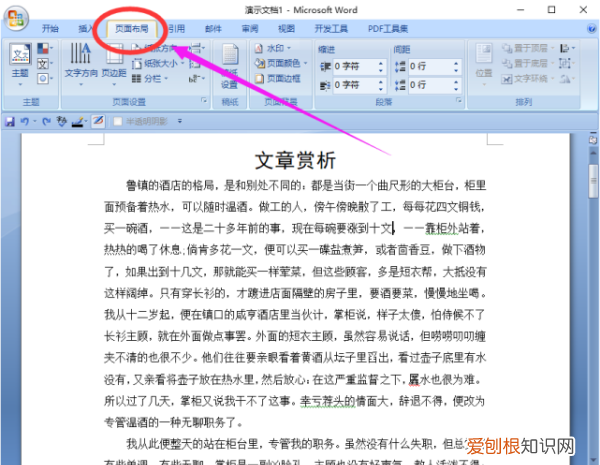The image size is (600, 465).
Task: Click the 分栏 columns icon
Action: coord(137,78)
